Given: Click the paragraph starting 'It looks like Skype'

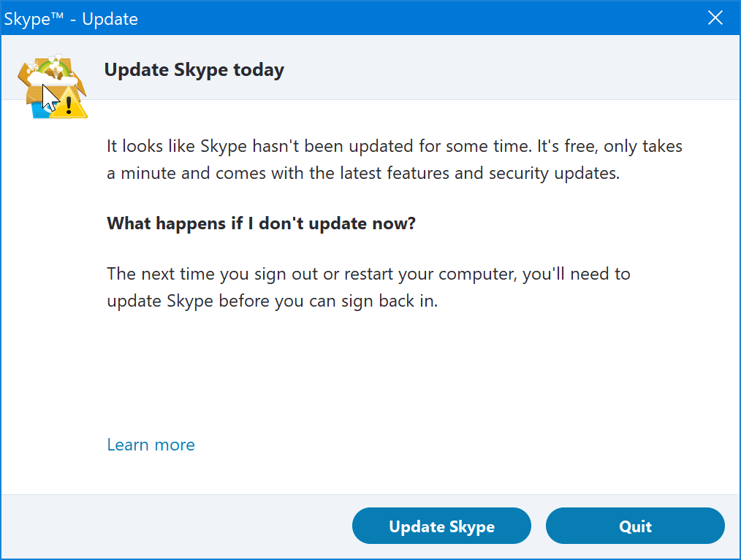Looking at the screenshot, I should coord(394,146).
